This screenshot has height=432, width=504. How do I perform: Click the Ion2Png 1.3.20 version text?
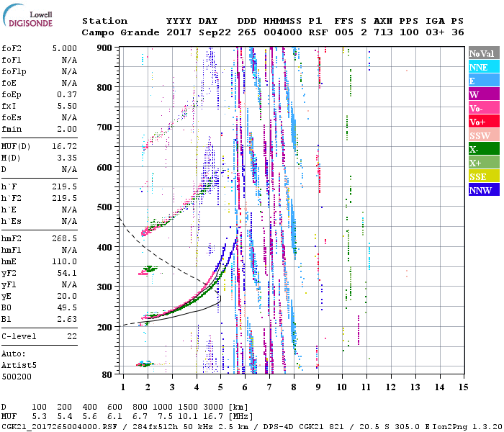pyautogui.click(x=467, y=426)
